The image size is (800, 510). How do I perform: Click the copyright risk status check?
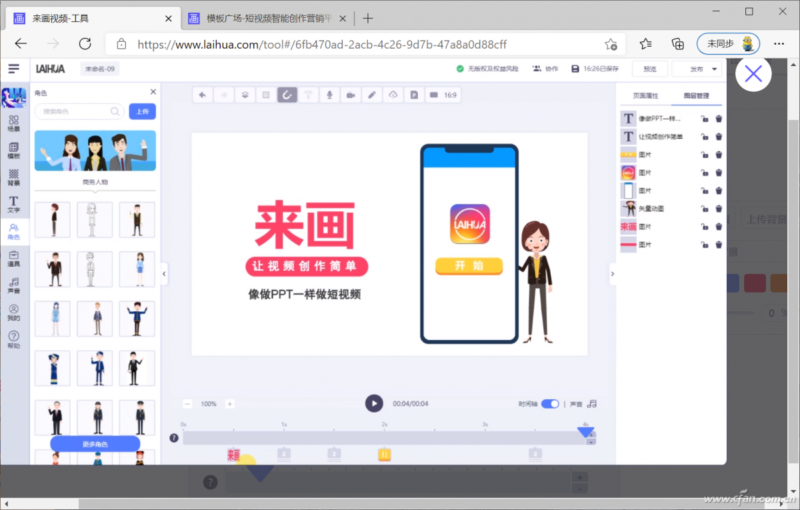point(460,68)
